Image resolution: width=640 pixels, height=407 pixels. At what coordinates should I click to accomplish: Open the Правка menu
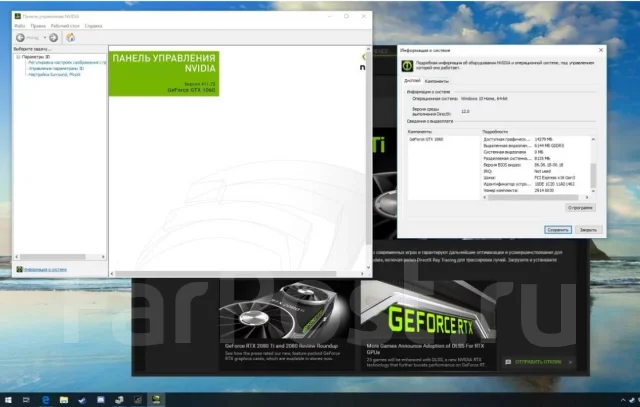tap(38, 26)
